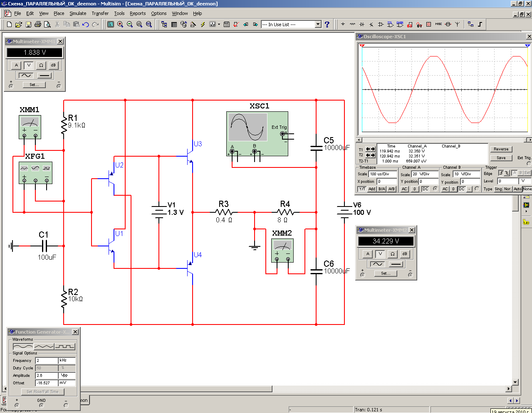Image resolution: width=532 pixels, height=413 pixels.
Task: Click the Zoom In magnifier toolbar icon
Action: click(120, 25)
